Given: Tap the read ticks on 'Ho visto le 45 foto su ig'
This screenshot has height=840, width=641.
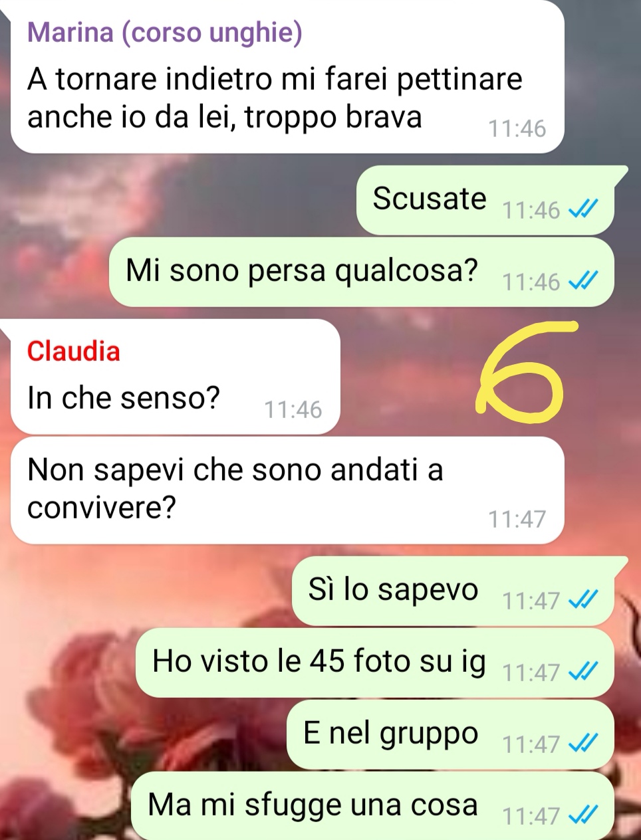Looking at the screenshot, I should pyautogui.click(x=584, y=673).
